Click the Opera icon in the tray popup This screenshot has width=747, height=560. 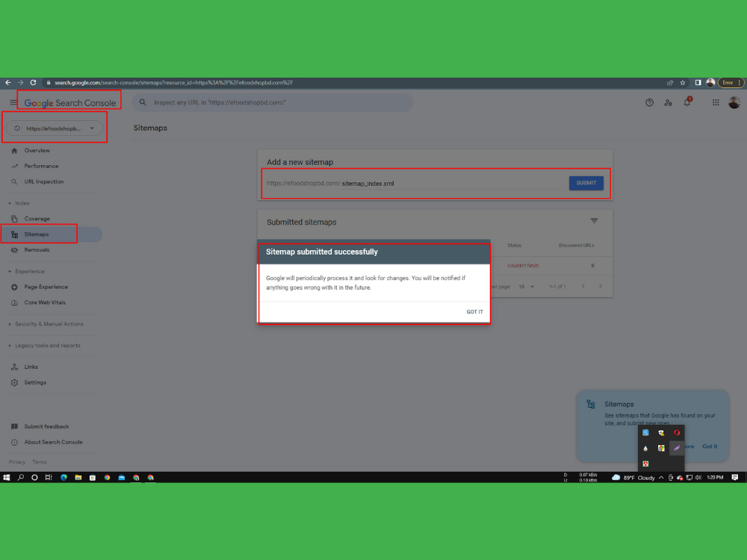[677, 433]
